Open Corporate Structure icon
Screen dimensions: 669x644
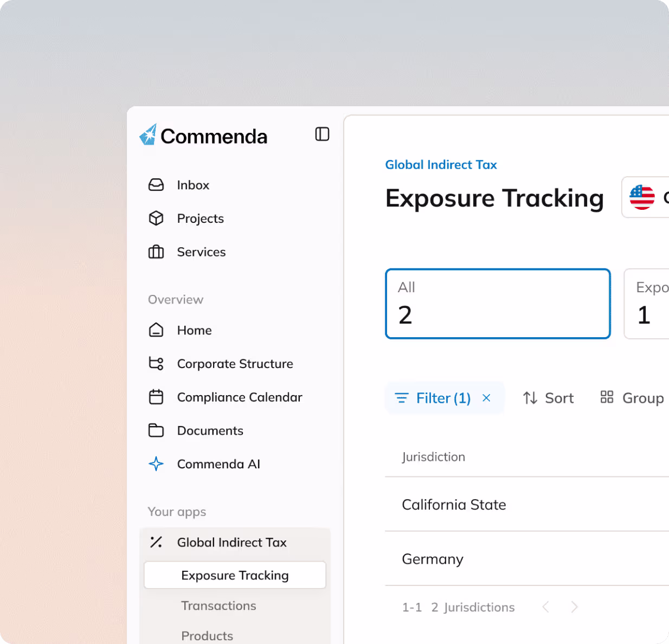156,364
